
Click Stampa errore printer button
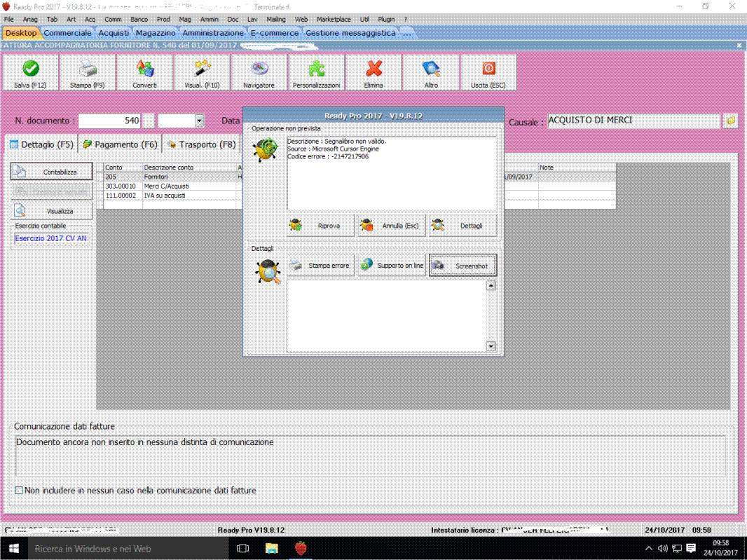tap(321, 266)
